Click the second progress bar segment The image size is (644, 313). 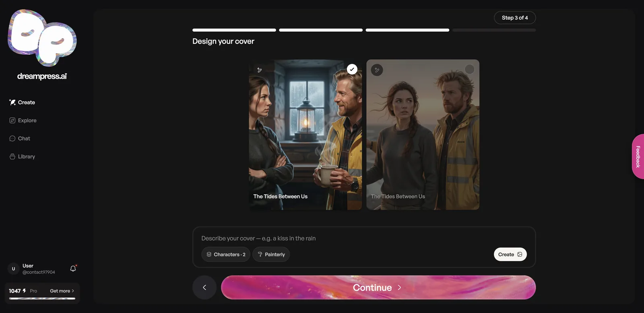[321, 30]
